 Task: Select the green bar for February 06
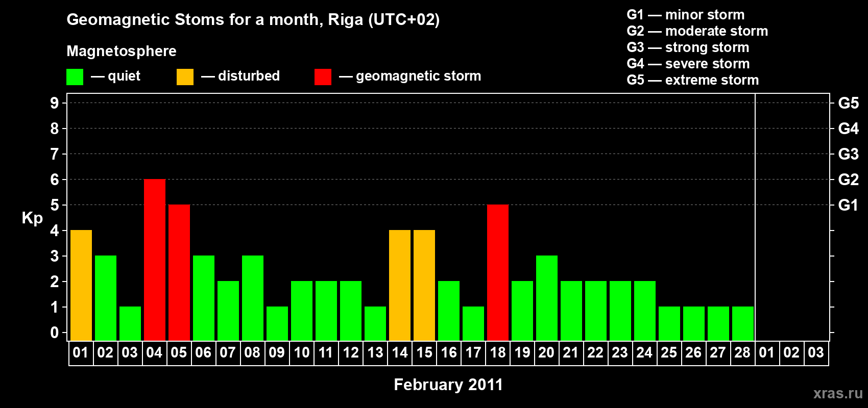coord(204,298)
